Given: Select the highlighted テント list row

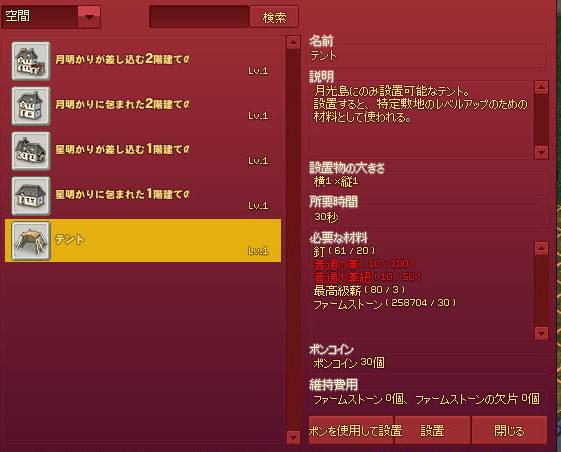Looking at the screenshot, I should coord(143,240).
